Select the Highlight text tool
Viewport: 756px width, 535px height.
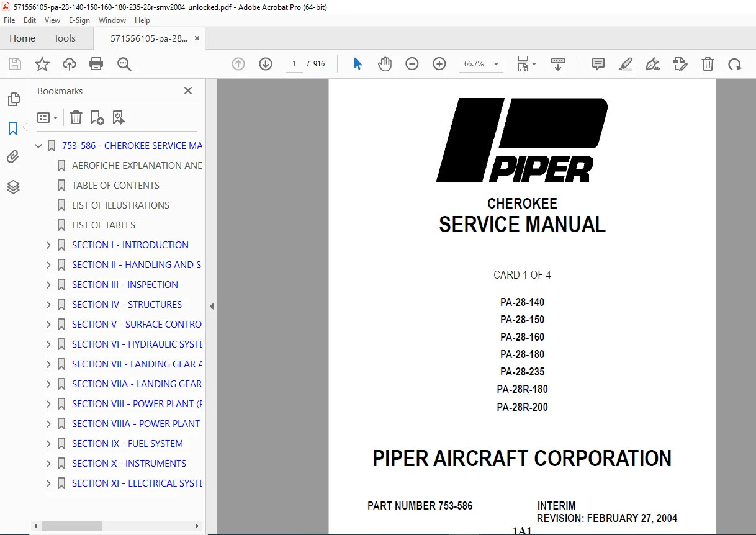tap(626, 64)
